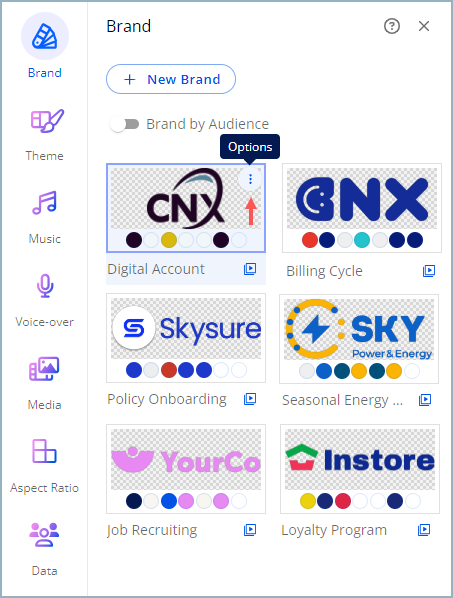Close the Brand panel
This screenshot has height=598, width=453.
pos(424,26)
